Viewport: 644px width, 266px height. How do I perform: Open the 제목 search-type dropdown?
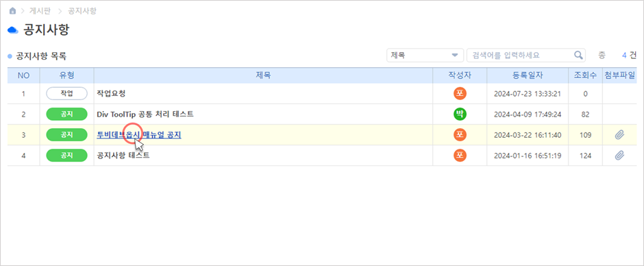pos(425,55)
